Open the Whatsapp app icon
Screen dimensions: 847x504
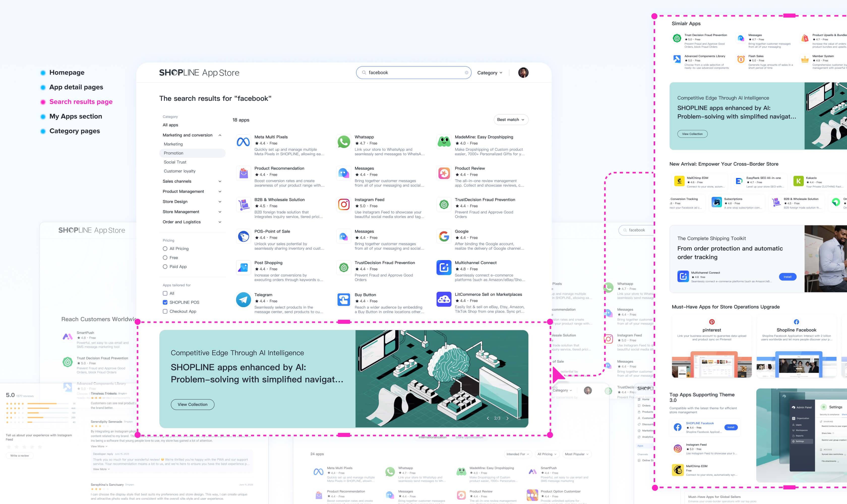344,142
